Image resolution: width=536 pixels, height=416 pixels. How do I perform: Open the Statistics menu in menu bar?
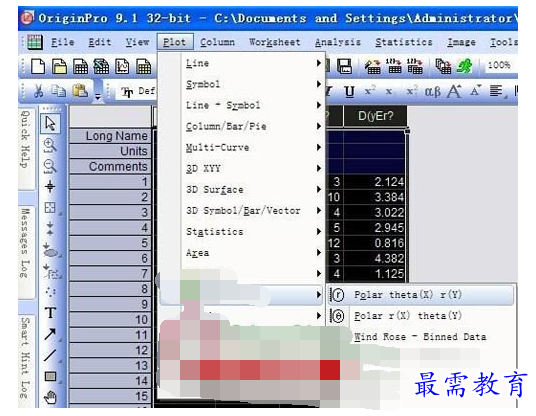[404, 42]
